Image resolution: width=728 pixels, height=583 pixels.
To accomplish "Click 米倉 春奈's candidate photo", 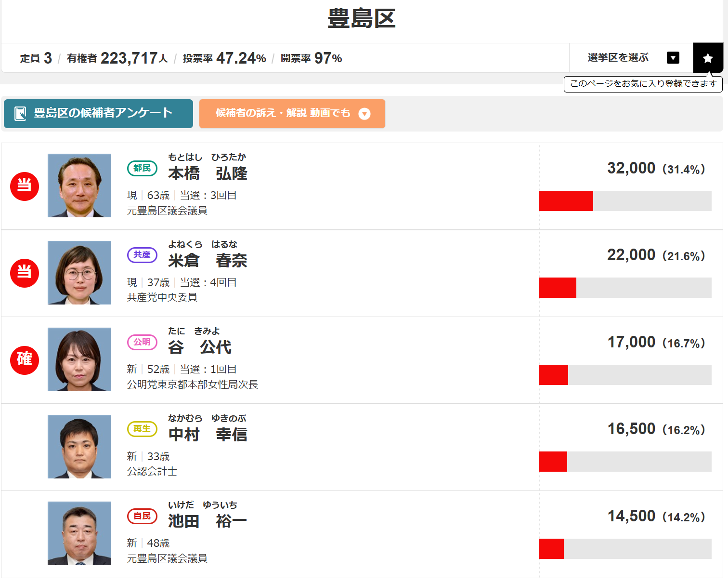I will [x=79, y=273].
